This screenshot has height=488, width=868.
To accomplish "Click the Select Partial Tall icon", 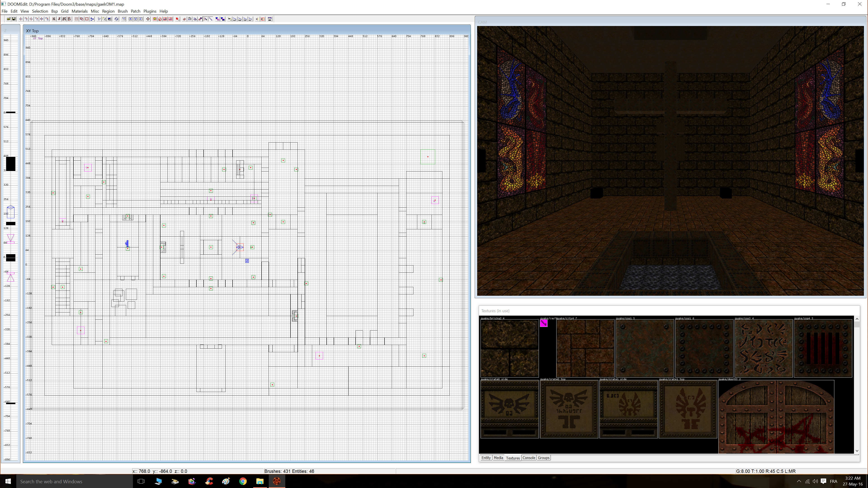I will (64, 19).
